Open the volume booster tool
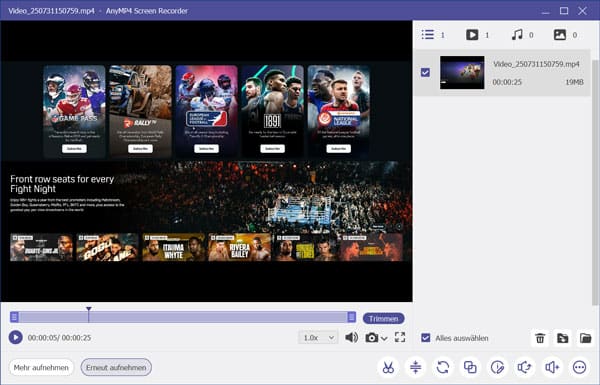 click(552, 367)
